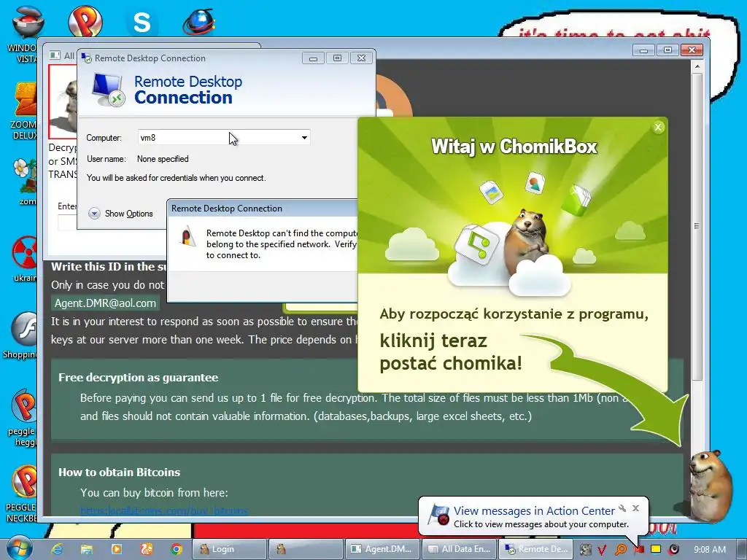Click the All window title icon
This screenshot has width=747, height=560.
point(55,55)
